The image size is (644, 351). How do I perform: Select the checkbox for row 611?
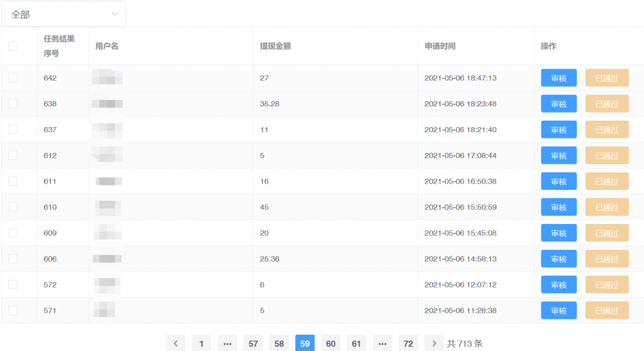[13, 181]
